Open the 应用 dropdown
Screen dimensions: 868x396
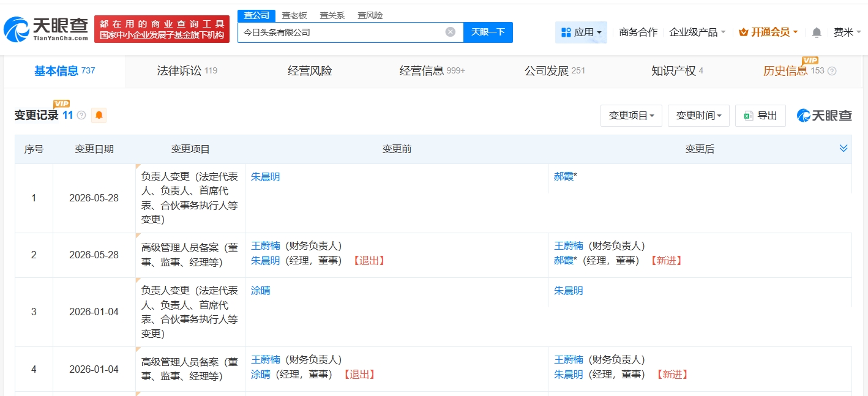coord(581,32)
